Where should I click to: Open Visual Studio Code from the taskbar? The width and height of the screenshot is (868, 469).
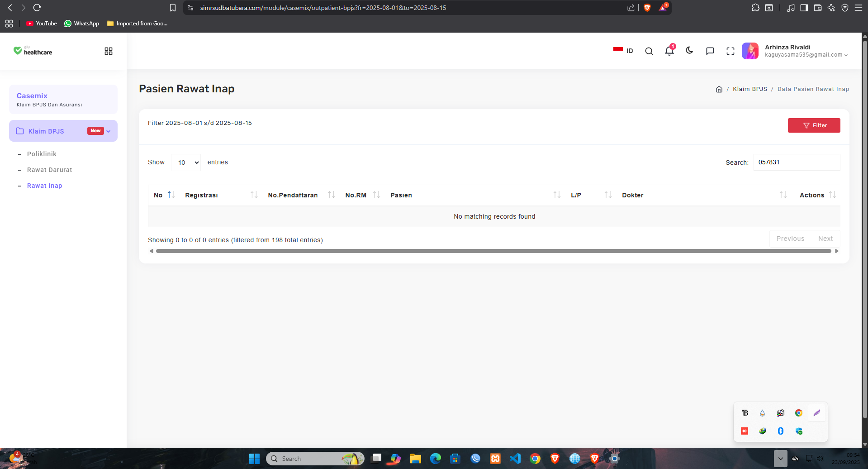click(515, 459)
